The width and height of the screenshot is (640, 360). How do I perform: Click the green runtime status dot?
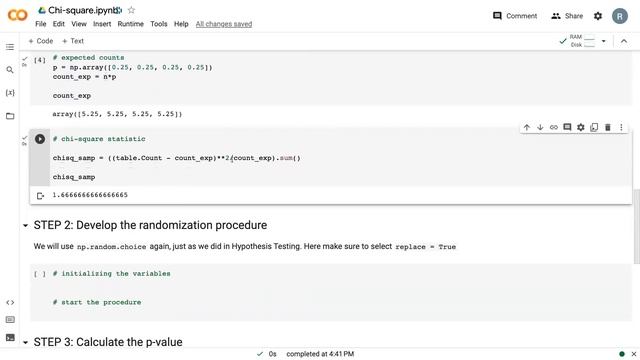tap(622, 354)
